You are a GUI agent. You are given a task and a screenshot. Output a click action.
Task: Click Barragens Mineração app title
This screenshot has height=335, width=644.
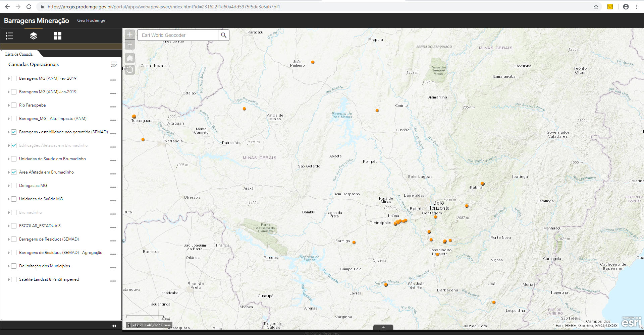(x=37, y=20)
